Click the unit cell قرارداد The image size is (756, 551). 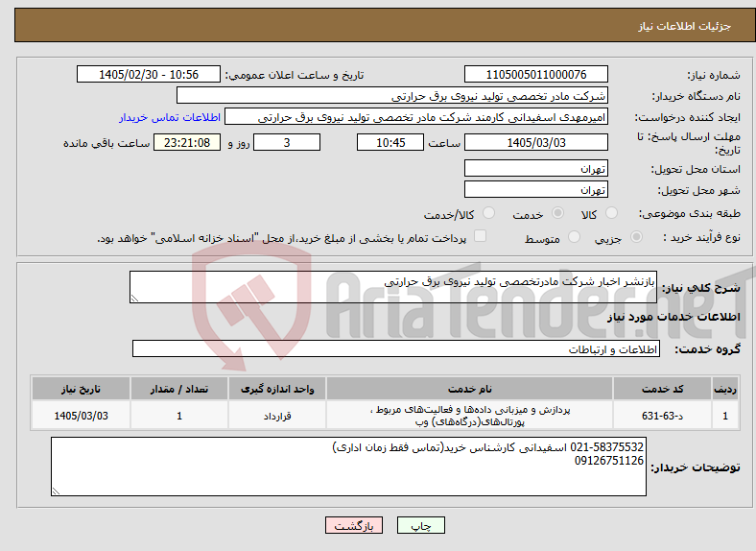[x=277, y=416]
